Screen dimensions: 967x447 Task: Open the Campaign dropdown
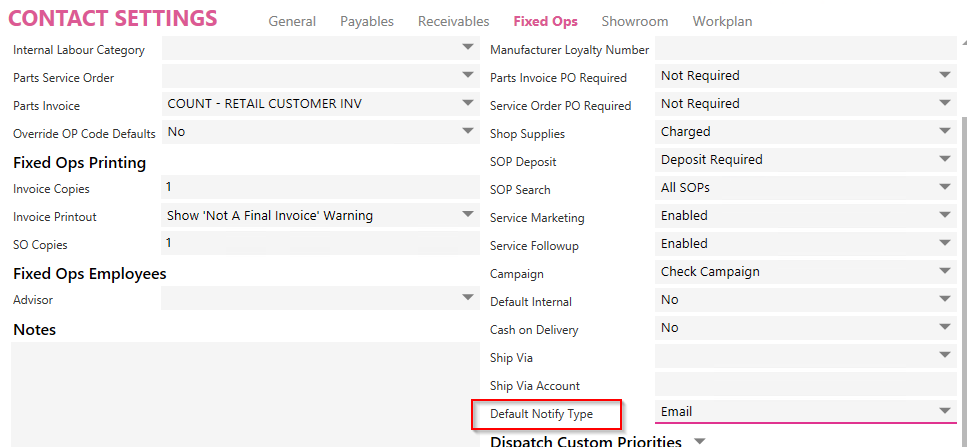point(805,272)
